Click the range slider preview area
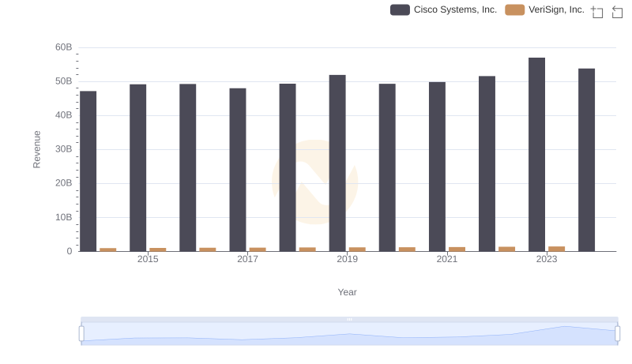Screen dimensions: 632x364 (x=349, y=333)
